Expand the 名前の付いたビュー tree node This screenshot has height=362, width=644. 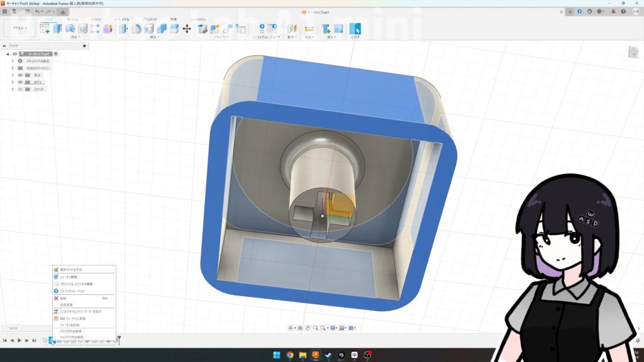click(x=12, y=68)
